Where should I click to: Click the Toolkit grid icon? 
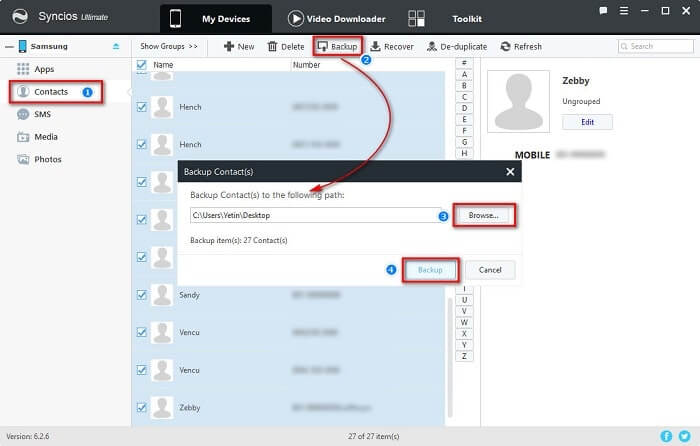(x=416, y=19)
